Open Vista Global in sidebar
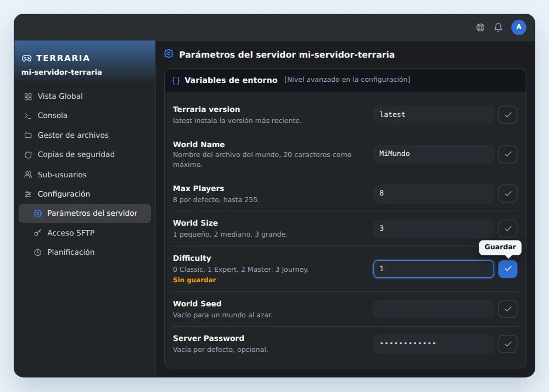549x392 pixels. pyautogui.click(x=85, y=96)
